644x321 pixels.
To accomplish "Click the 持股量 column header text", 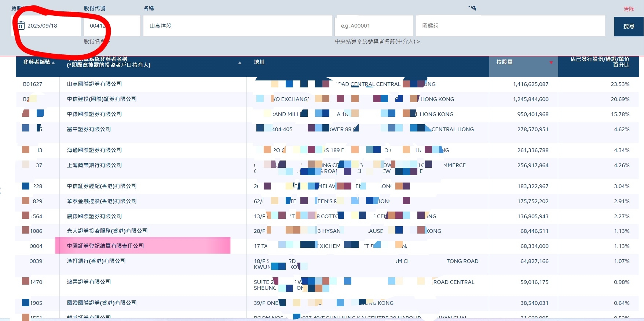I will click(x=504, y=62).
